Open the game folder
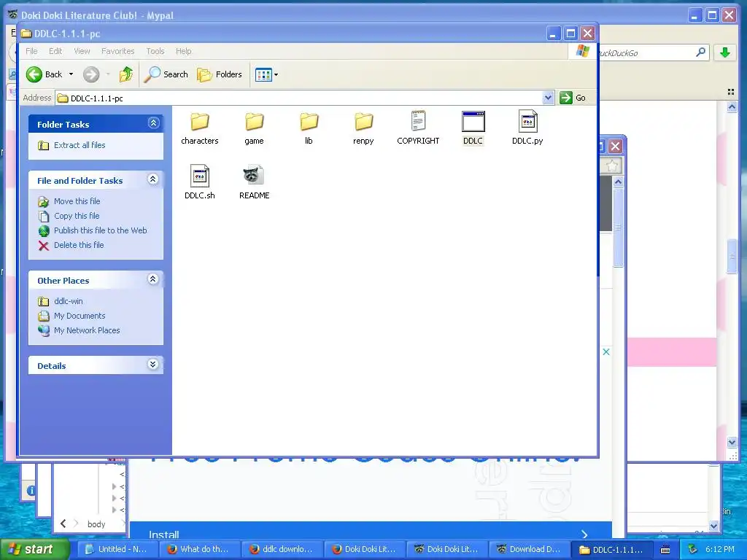747x560 pixels. click(x=254, y=128)
